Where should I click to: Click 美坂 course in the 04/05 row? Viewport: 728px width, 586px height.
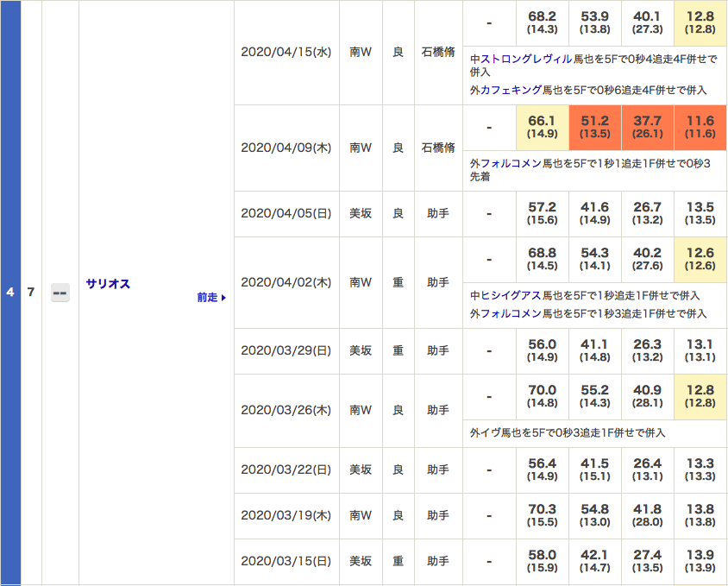361,214
